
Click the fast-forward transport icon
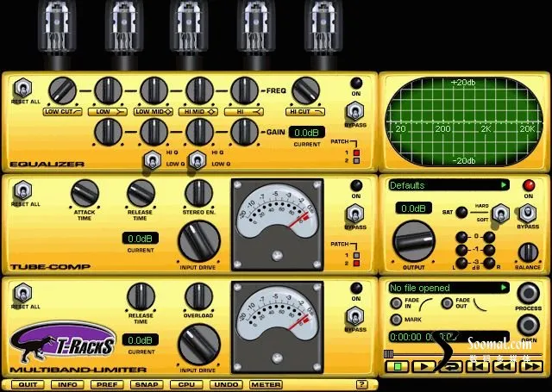point(531,366)
